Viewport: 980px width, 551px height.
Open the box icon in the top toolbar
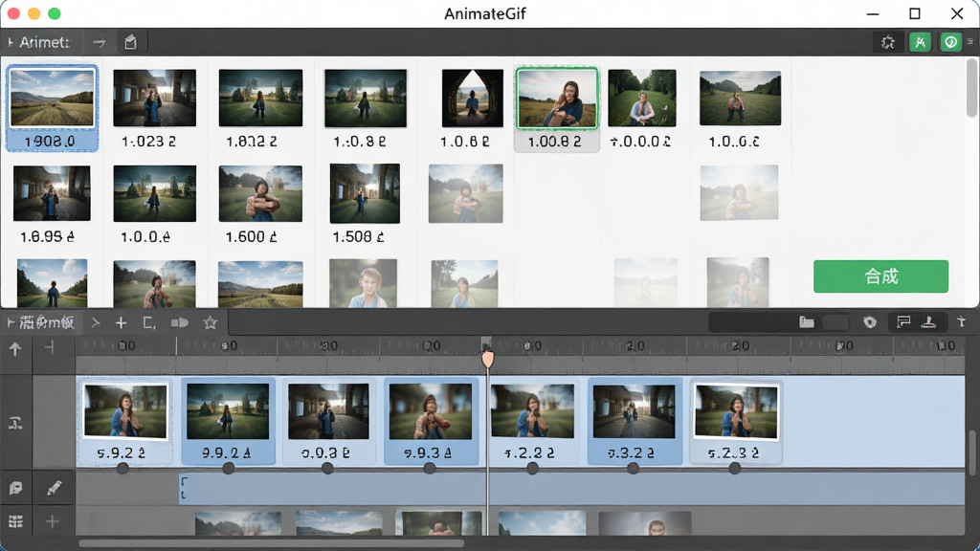point(130,42)
